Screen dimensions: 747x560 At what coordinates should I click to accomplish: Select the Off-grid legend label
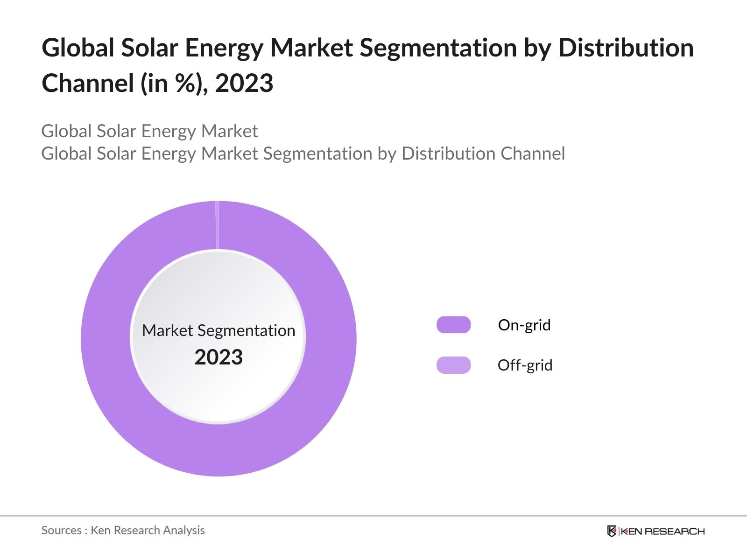[x=525, y=365]
